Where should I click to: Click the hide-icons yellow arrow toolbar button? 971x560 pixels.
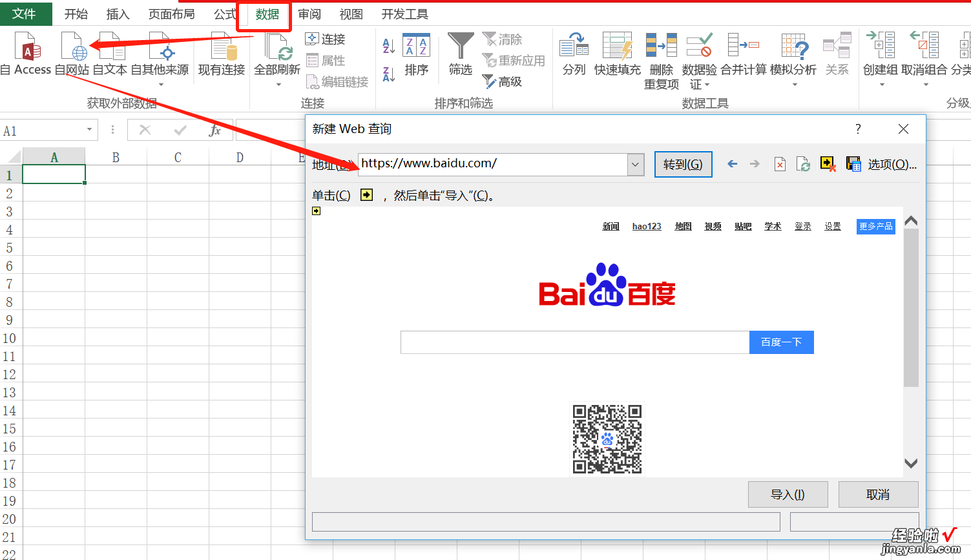(828, 164)
